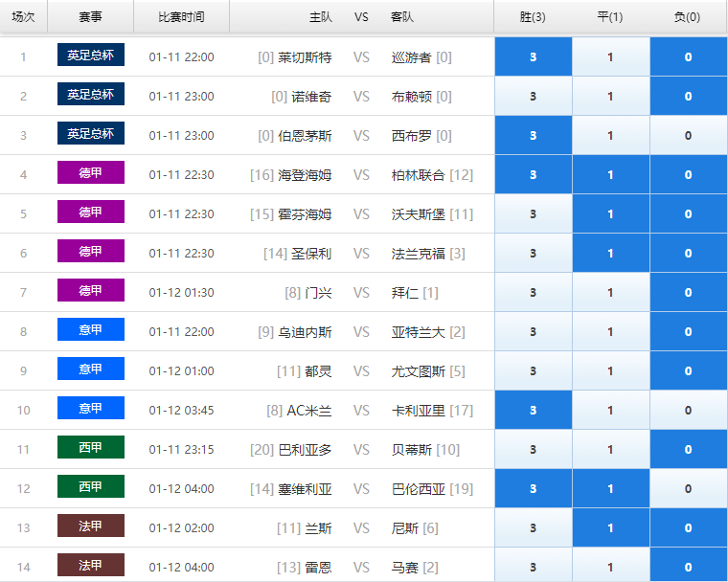This screenshot has height=582, width=728.
Task: Click the 赛事 column header
Action: coord(90,16)
